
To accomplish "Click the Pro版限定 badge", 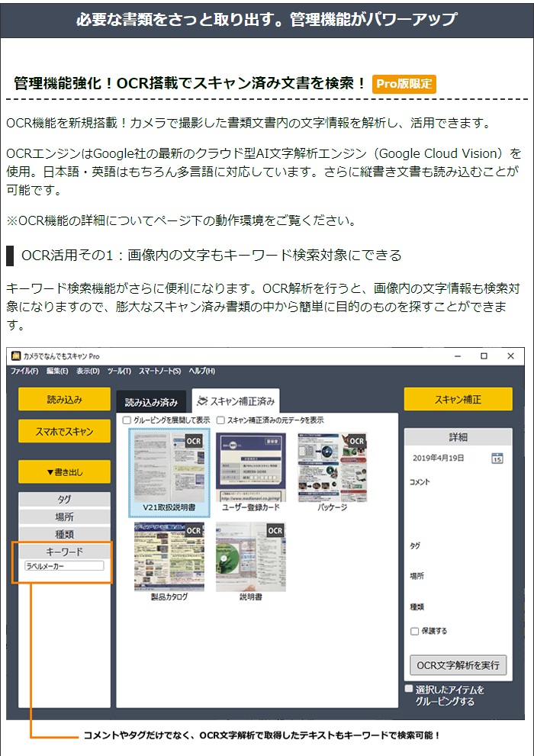I will [x=404, y=84].
